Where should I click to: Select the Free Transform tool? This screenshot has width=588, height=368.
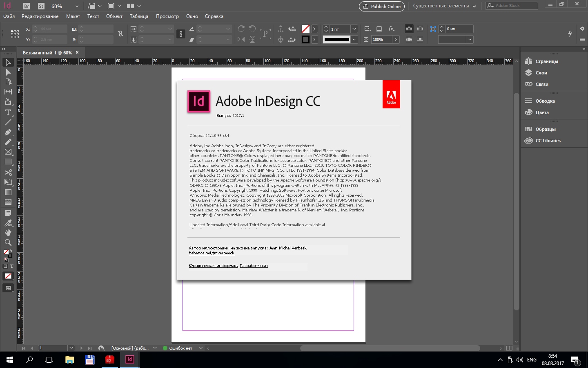coord(8,182)
